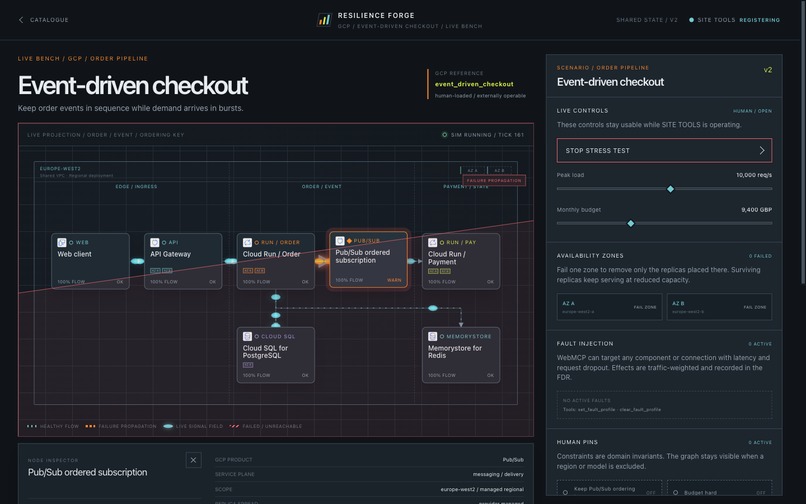The height and width of the screenshot is (504, 806).
Task: Click the 0 FAILED availability zones counter
Action: [x=760, y=256]
